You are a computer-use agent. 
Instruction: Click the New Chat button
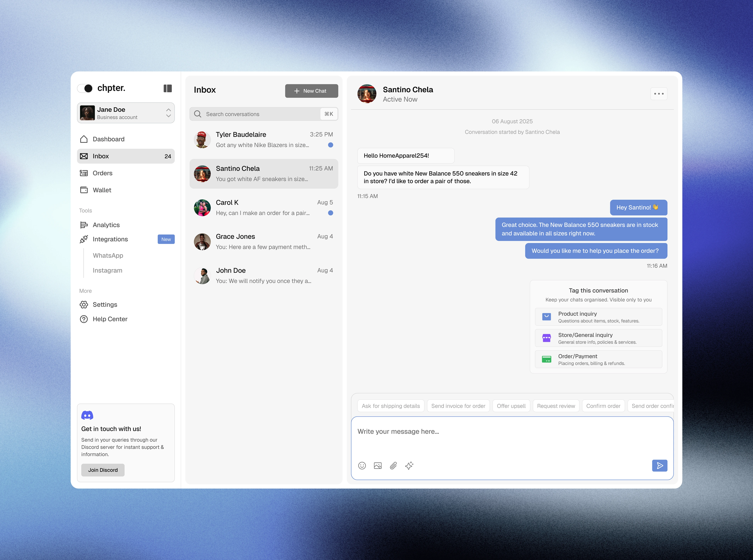[311, 91]
